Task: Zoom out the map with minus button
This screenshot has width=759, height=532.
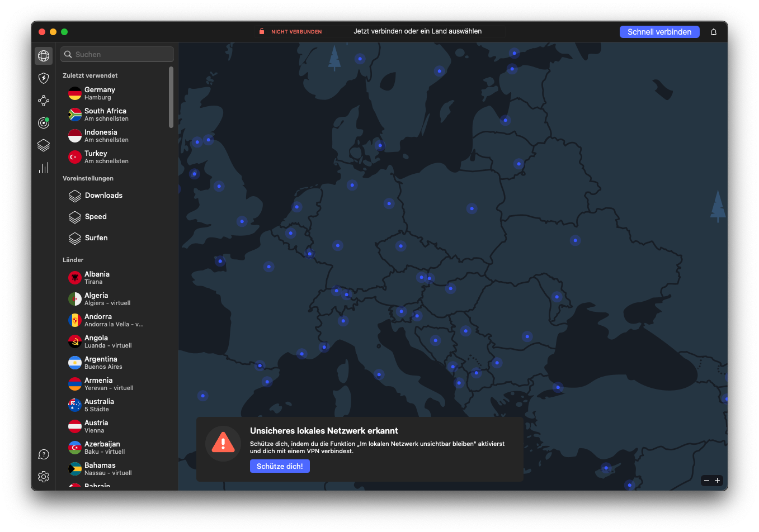Action: click(x=706, y=480)
